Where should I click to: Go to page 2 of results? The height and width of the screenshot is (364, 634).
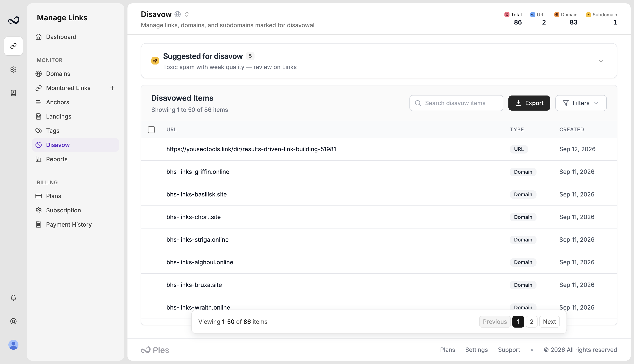tap(531, 322)
